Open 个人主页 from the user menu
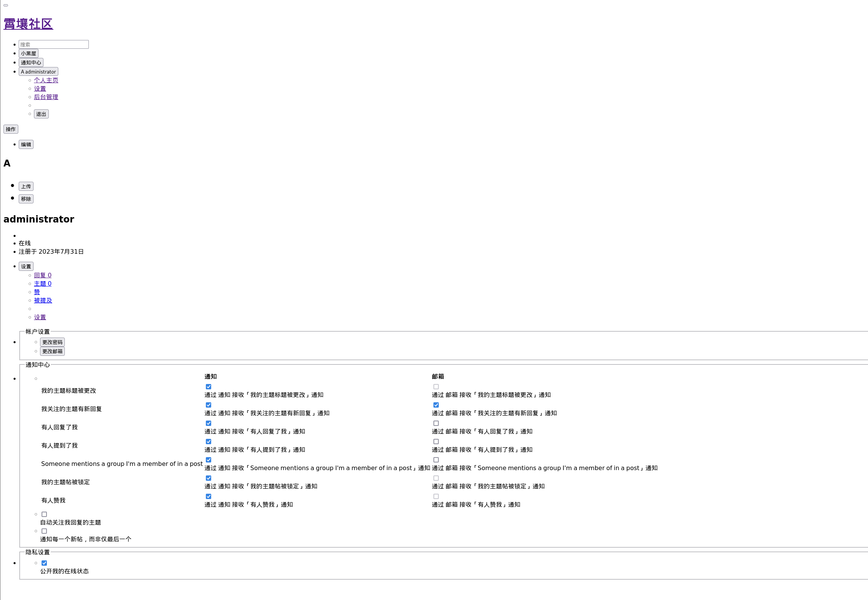The height and width of the screenshot is (600, 868). point(46,80)
